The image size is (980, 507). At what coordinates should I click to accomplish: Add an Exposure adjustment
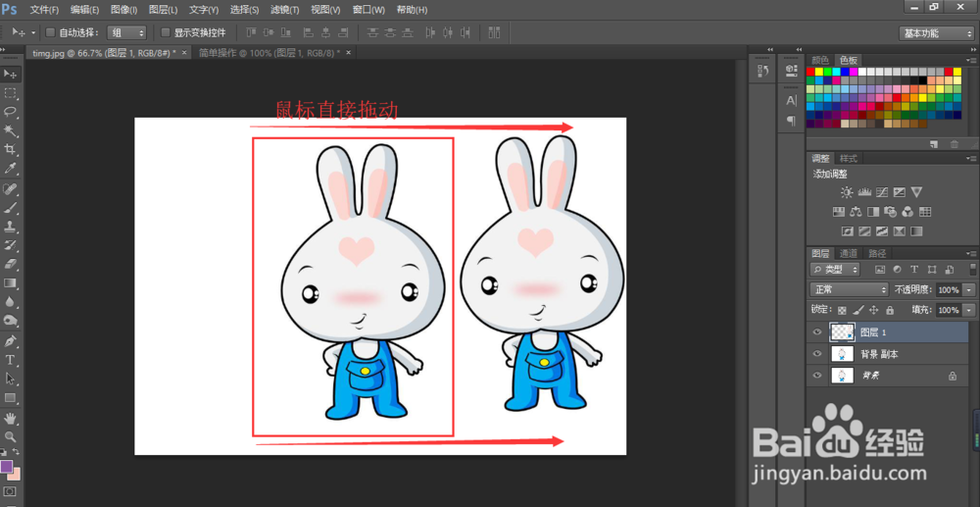pos(900,192)
